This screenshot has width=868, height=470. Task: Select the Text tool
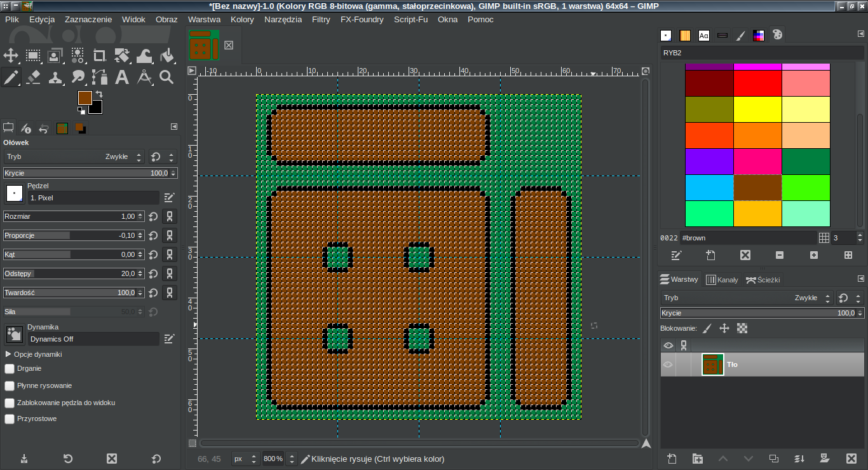(122, 78)
